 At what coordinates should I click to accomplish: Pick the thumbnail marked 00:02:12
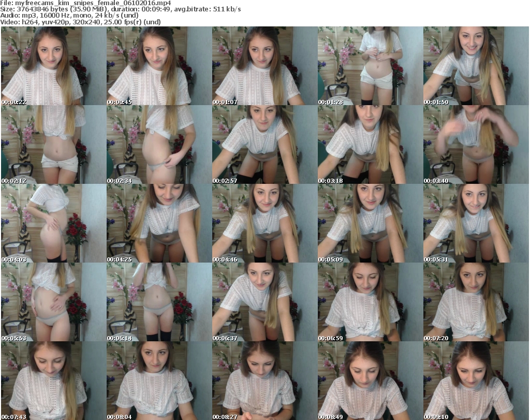tap(54, 144)
